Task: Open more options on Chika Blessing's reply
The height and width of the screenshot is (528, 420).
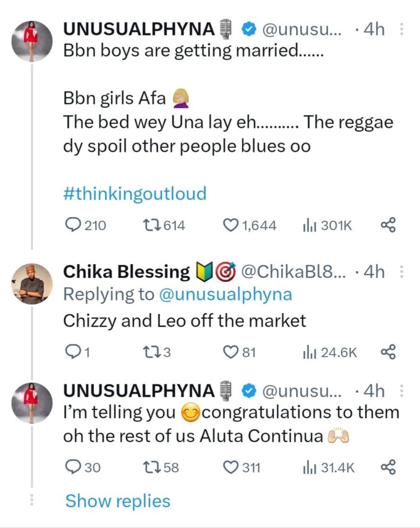Action: click(x=401, y=272)
